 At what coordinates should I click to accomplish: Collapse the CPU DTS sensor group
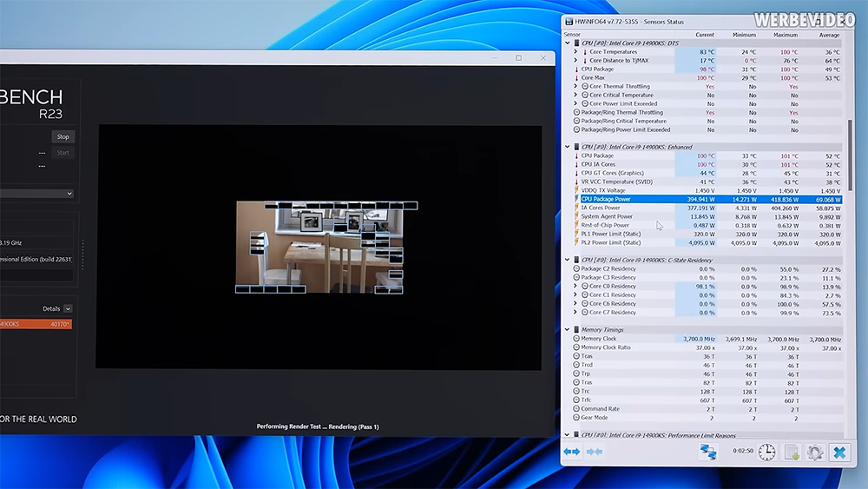[x=567, y=43]
